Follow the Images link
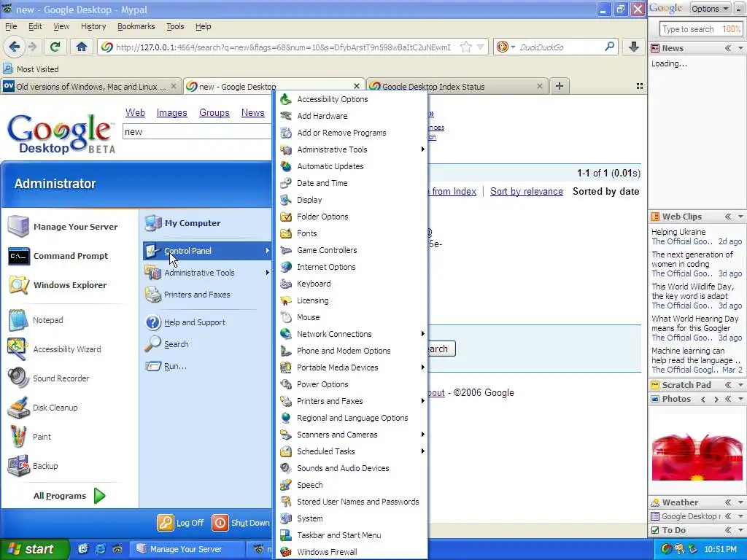Image resolution: width=747 pixels, height=560 pixels. (x=171, y=113)
